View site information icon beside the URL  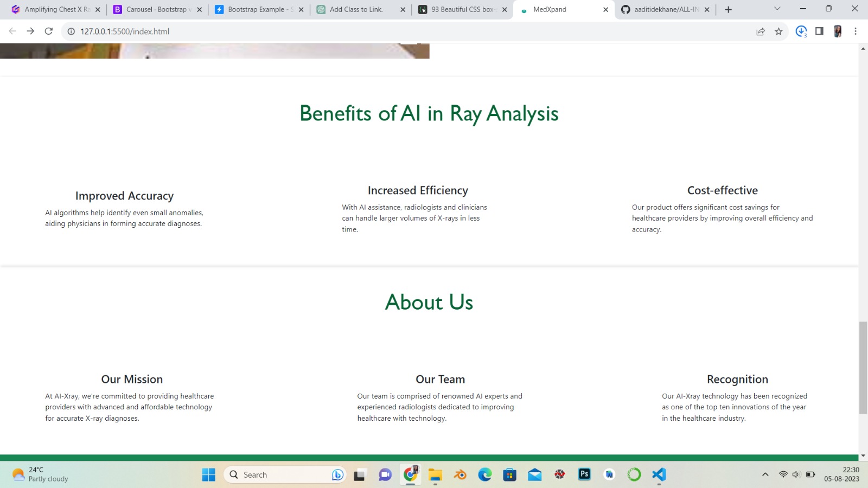tap(71, 31)
